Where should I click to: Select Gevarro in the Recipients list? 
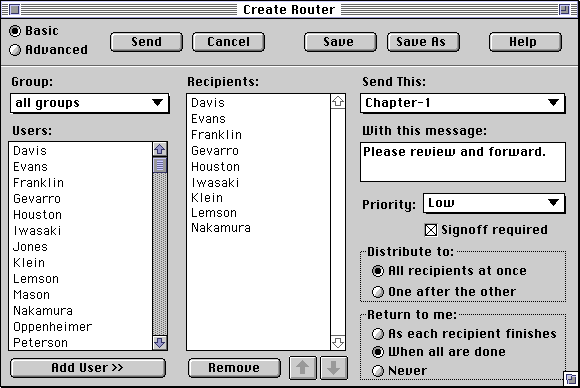coord(259,151)
